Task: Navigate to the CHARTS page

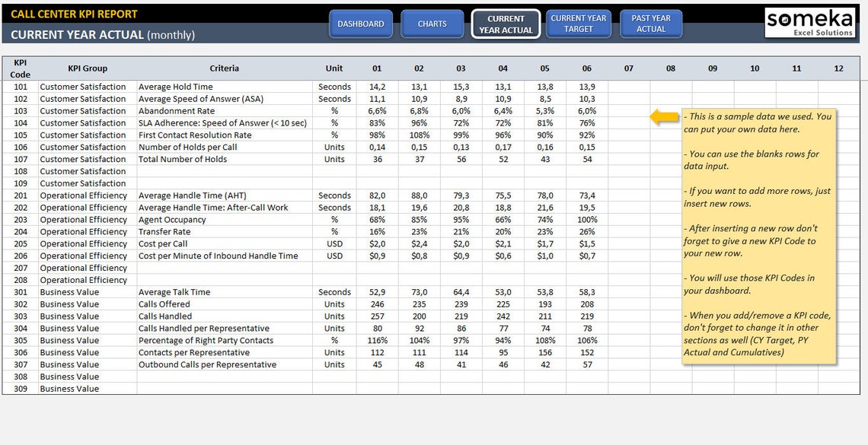Action: click(432, 24)
